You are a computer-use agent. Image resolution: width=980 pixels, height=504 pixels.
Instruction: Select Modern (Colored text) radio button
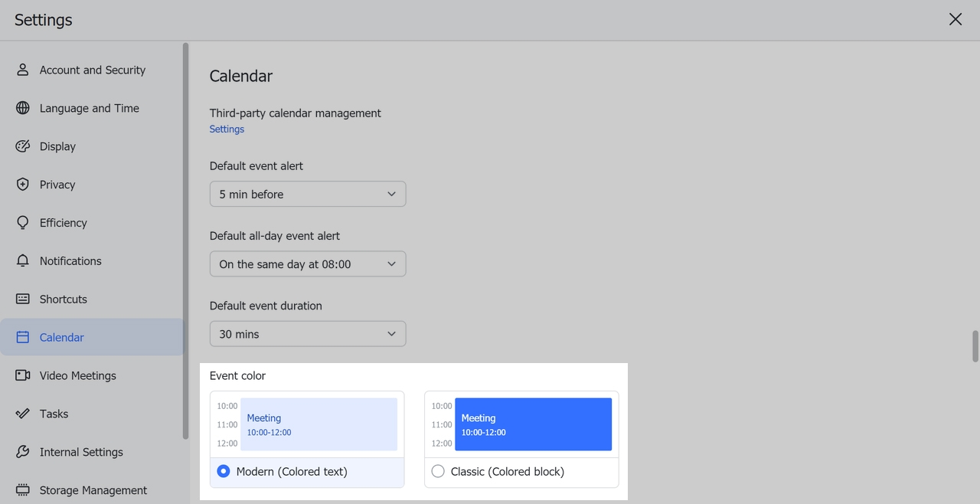coord(224,472)
